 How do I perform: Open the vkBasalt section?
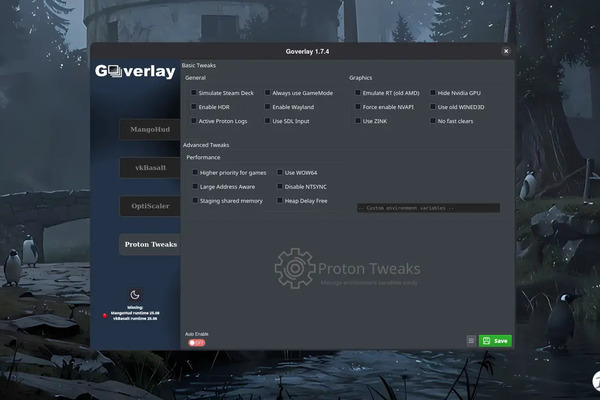150,168
